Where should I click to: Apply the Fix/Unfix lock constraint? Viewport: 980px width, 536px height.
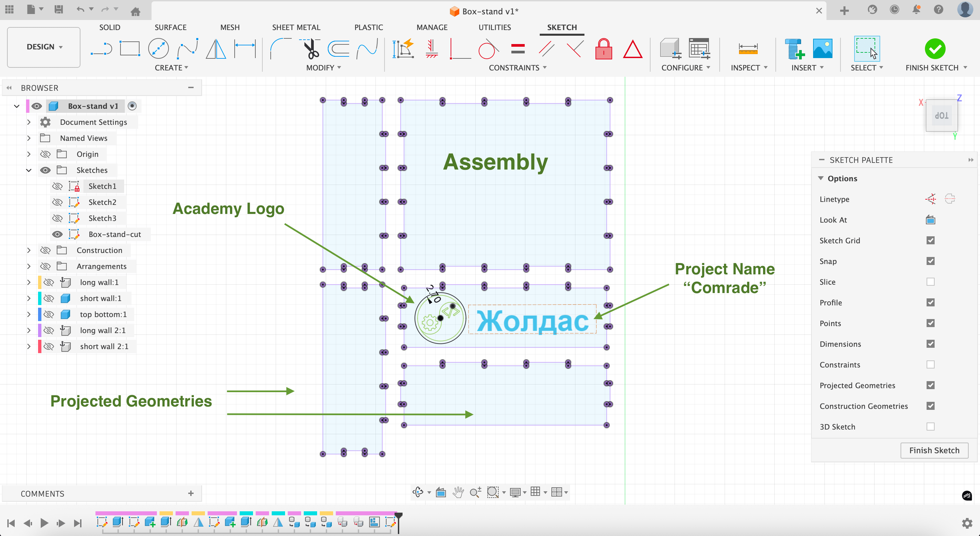pyautogui.click(x=603, y=49)
